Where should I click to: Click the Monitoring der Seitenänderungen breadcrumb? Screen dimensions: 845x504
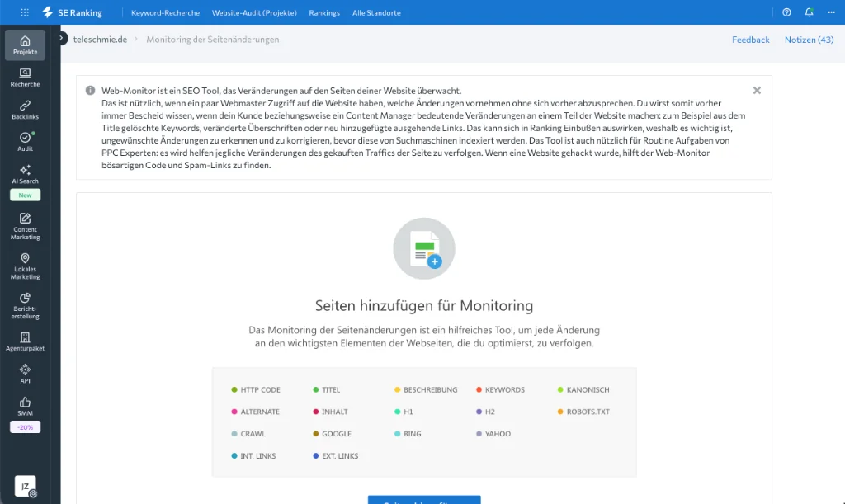213,40
